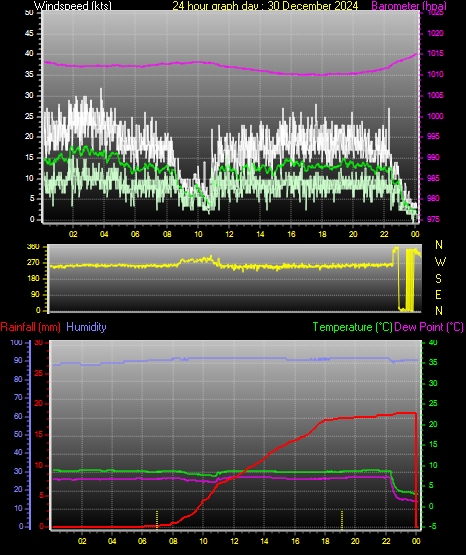Image resolution: width=466 pixels, height=555 pixels.
Task: Click the 20 value on red rainfall axis
Action: tap(39, 404)
